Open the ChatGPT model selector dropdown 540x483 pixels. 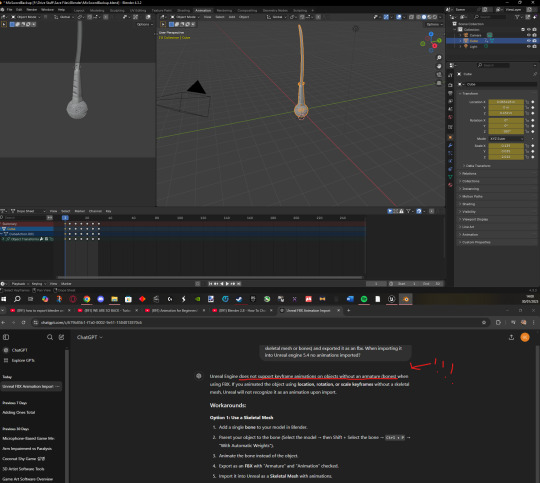(x=90, y=337)
